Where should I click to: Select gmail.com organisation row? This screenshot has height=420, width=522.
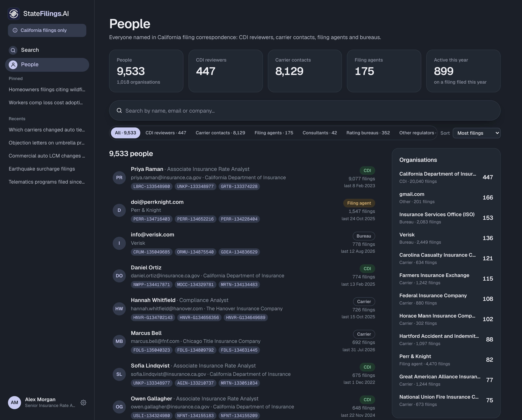446,198
